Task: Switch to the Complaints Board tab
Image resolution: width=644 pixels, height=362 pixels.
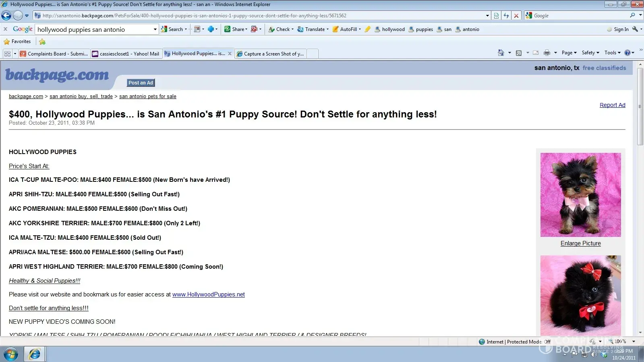Action: (x=54, y=53)
